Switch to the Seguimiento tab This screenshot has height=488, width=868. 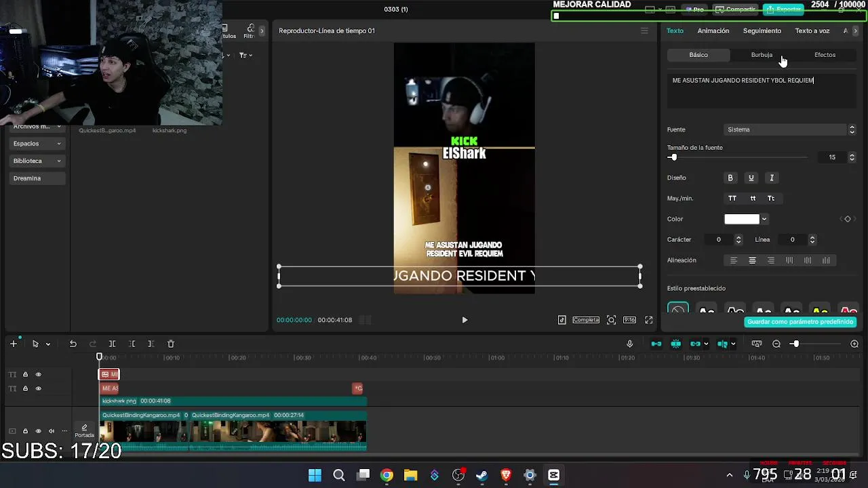[762, 30]
